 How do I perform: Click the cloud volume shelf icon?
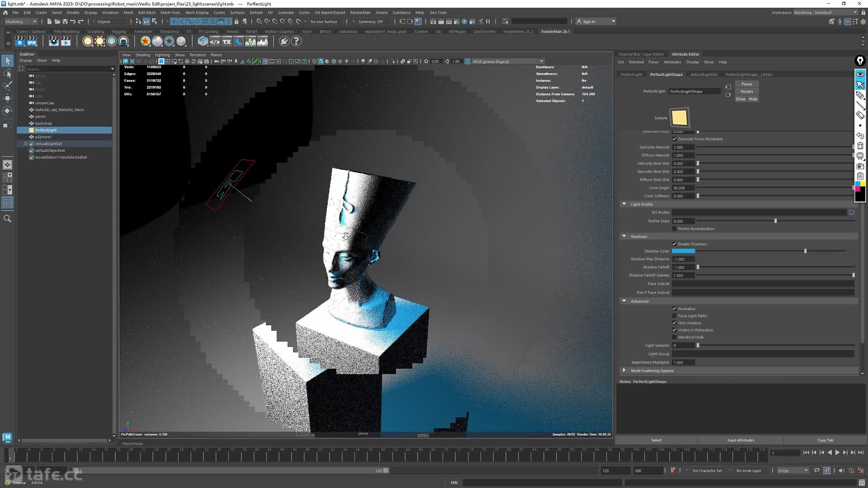click(157, 42)
